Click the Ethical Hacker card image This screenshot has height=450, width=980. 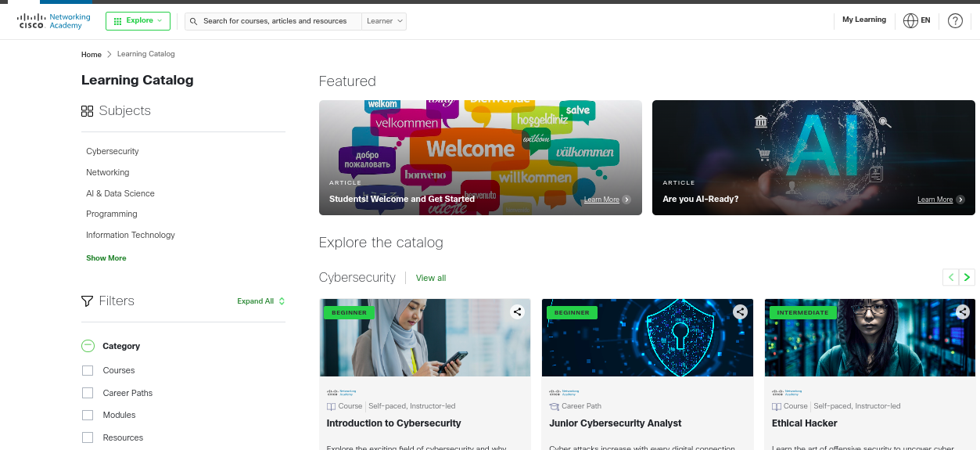(x=871, y=338)
